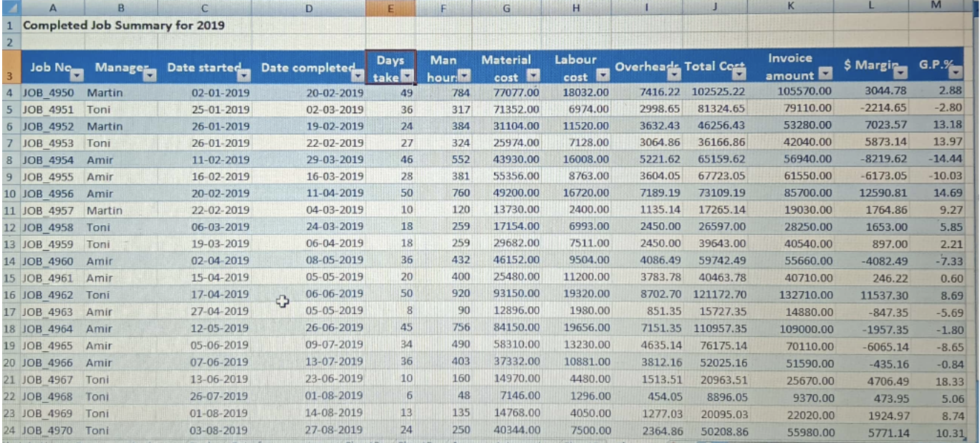Select overheads value 7416.22
Viewport: 980px width, 443px height.
tap(660, 92)
